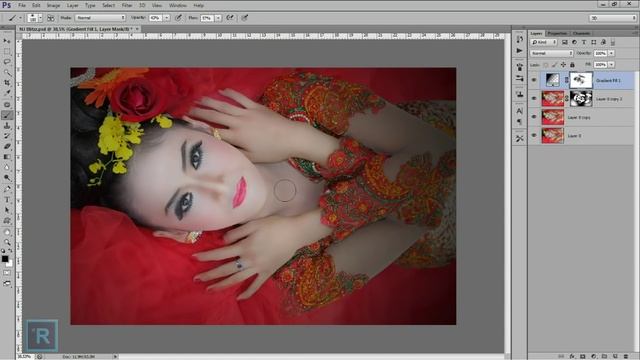Toggle filter for pixel layers
The width and height of the screenshot is (640, 360).
[564, 42]
